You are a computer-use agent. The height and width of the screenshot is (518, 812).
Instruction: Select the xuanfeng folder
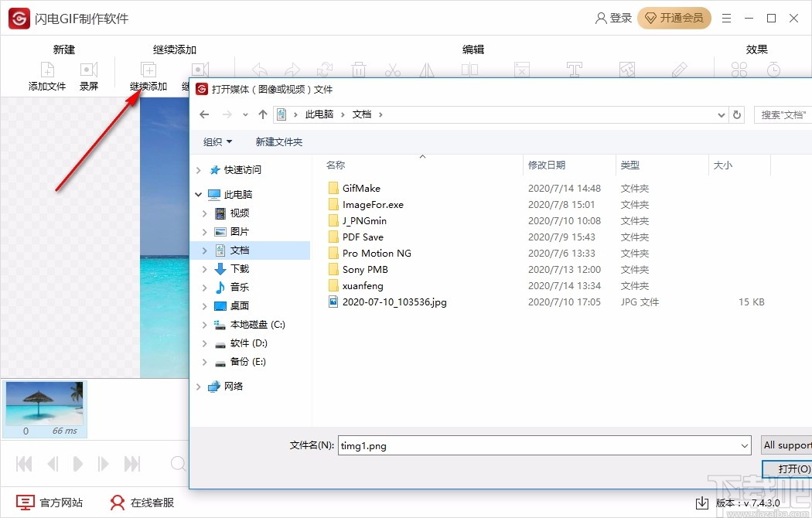click(x=363, y=285)
